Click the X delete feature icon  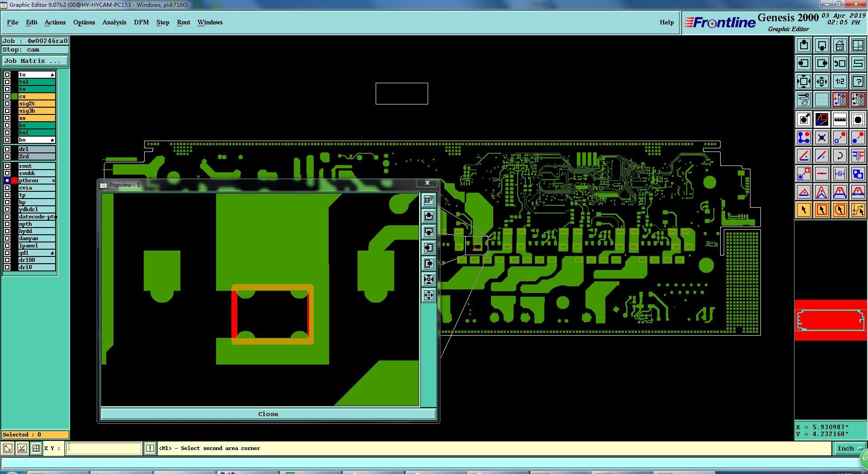822,137
